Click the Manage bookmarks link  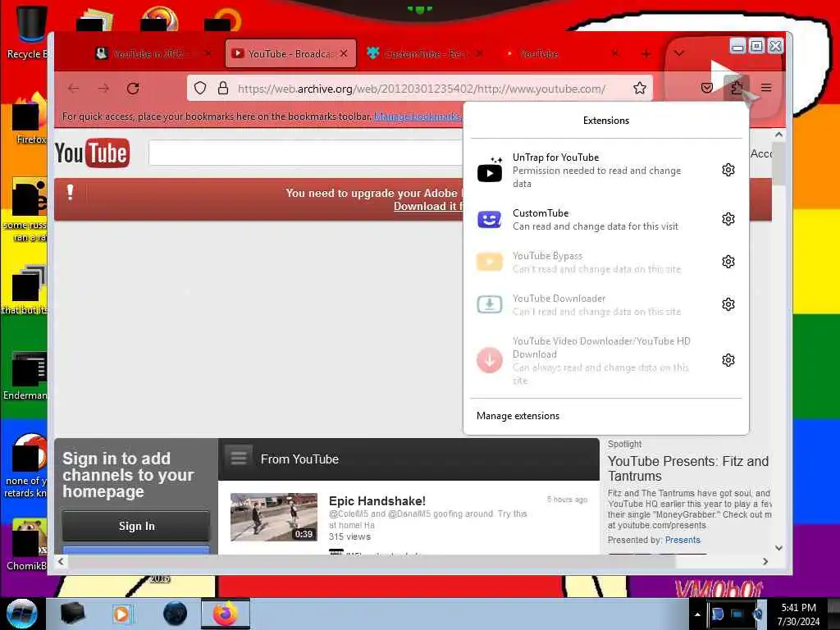point(418,116)
